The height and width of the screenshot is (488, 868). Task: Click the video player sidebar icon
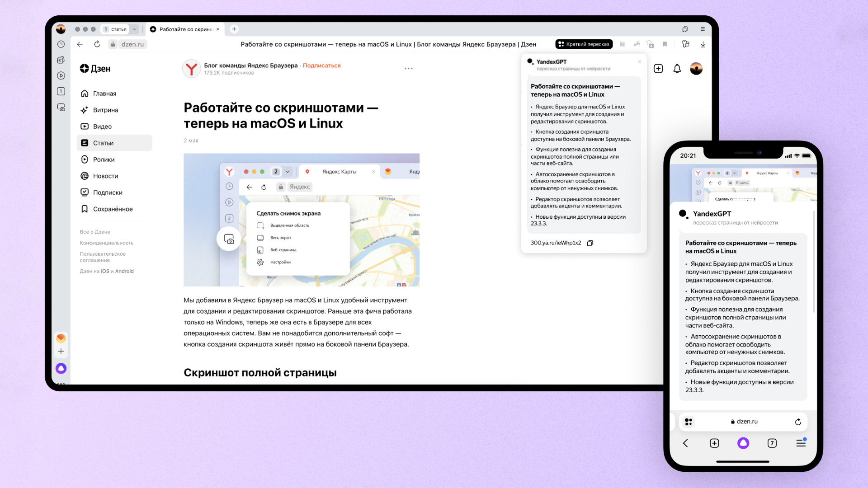(x=61, y=76)
